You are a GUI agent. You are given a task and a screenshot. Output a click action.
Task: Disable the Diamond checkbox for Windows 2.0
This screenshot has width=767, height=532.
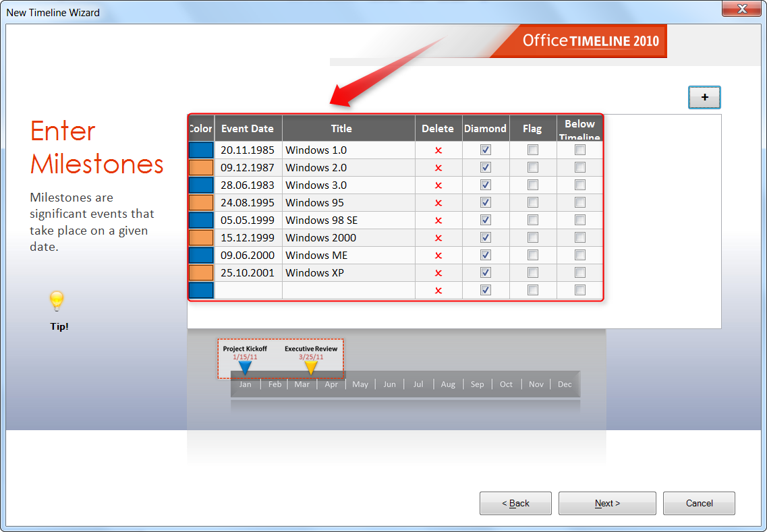[485, 167]
